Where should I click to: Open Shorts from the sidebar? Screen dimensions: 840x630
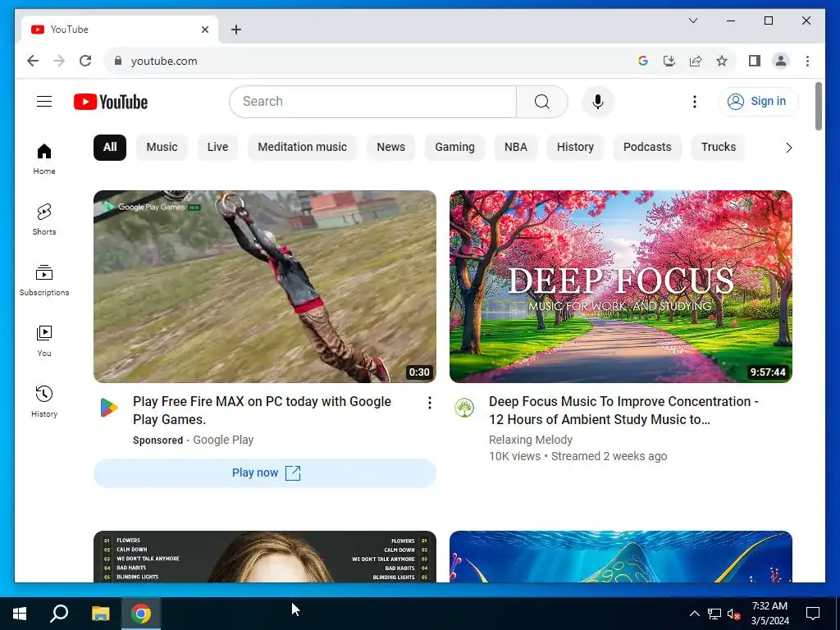click(44, 220)
